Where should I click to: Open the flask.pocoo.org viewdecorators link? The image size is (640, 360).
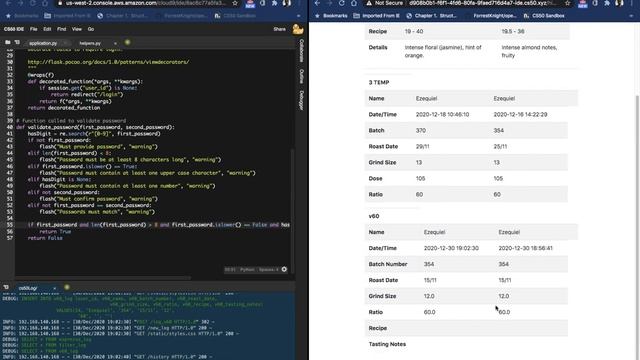coord(108,62)
